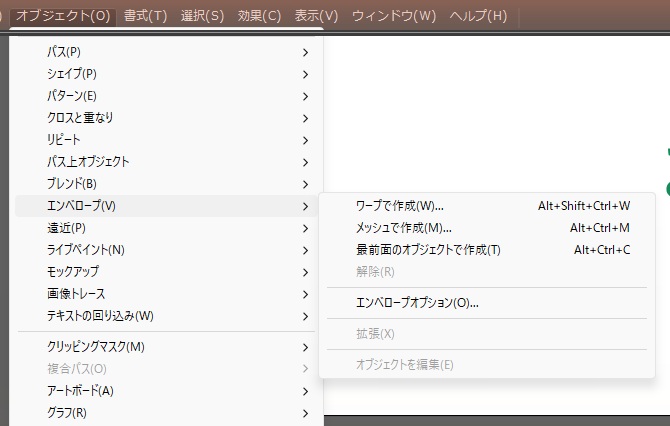
Task: Expand the シェイプ(P) submenu
Action: coord(166,74)
